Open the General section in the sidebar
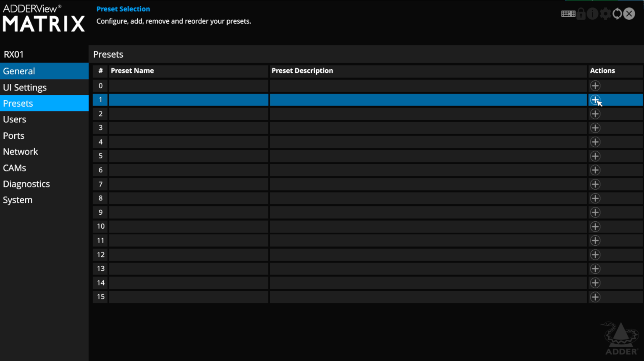Viewport: 644px width, 361px height. click(44, 71)
